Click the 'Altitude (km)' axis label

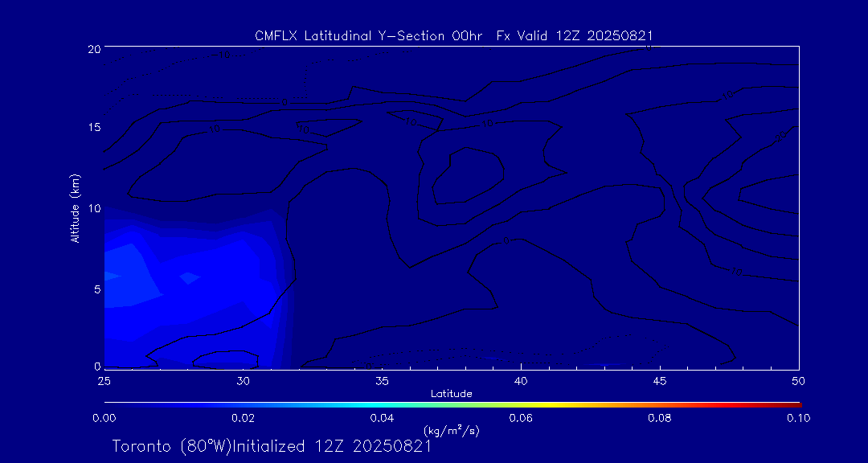click(75, 208)
